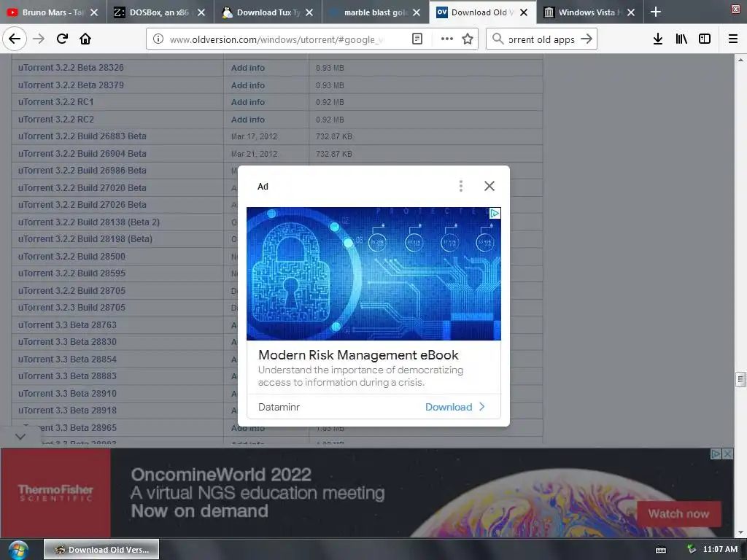The image size is (747, 560).
Task: Click Watch now button in banner
Action: [678, 514]
